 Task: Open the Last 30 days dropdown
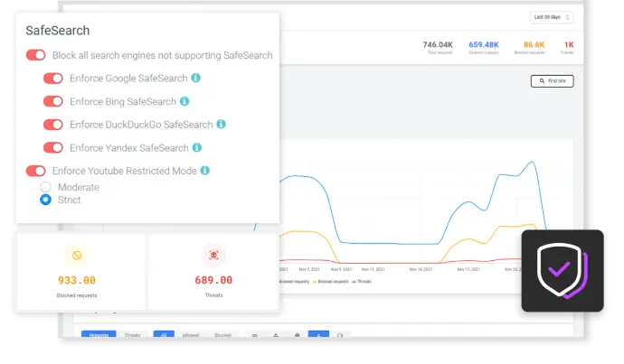pos(552,17)
